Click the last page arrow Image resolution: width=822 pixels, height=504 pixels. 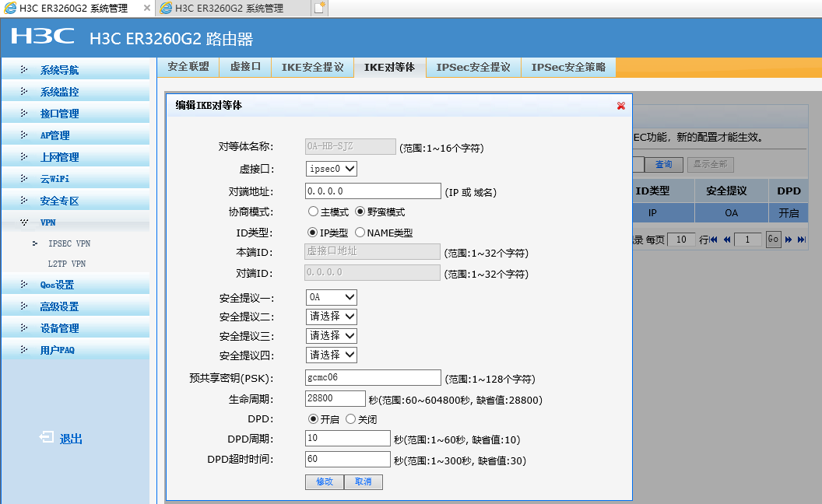coord(802,240)
